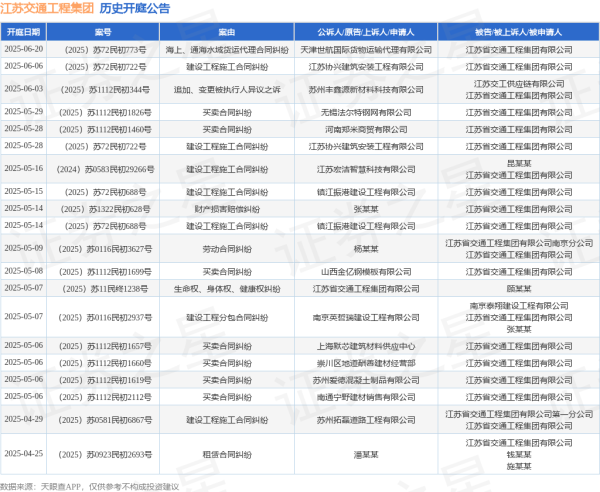Click 海上、通海水域货运代理合同纠纷 cause cell
The height and width of the screenshot is (492, 600).
227,50
